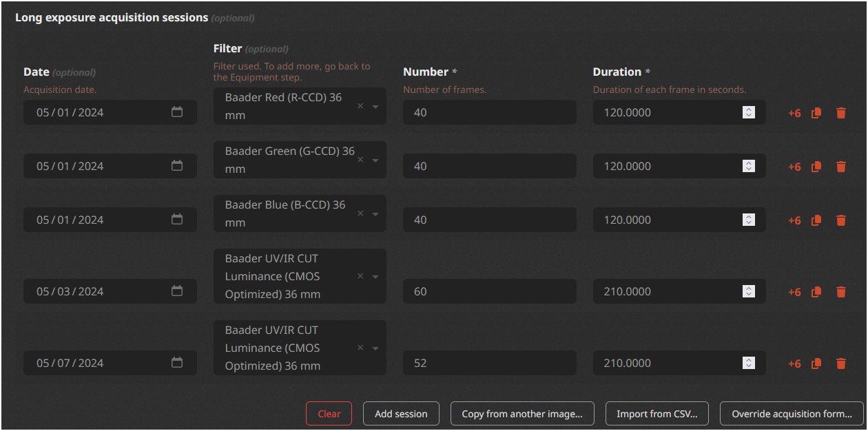Expand the Baader Red filter dropdown arrow
The width and height of the screenshot is (868, 431).
[375, 107]
